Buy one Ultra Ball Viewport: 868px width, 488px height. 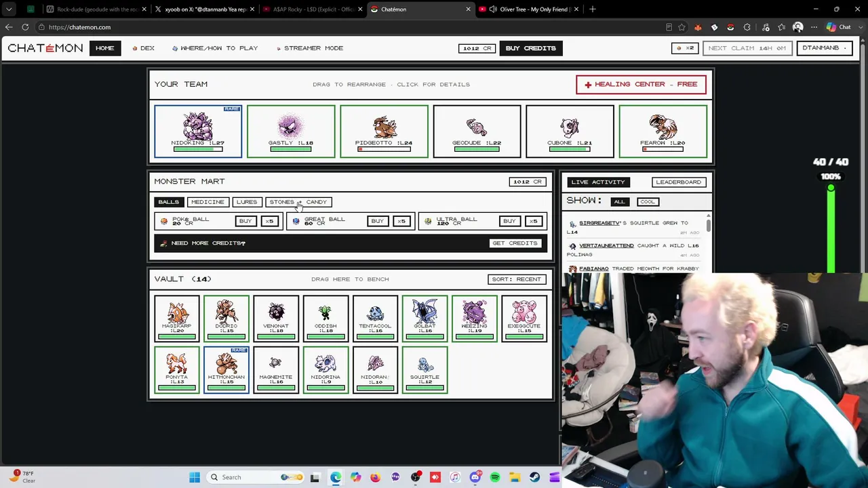coord(509,221)
